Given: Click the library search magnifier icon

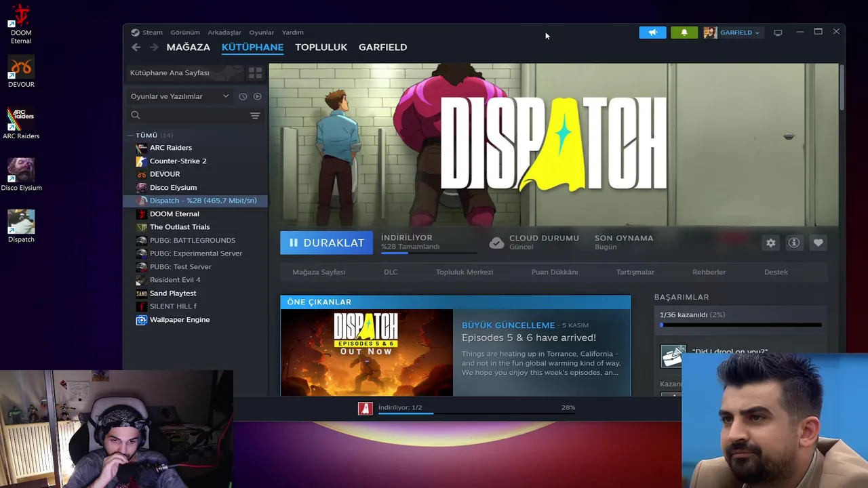Looking at the screenshot, I should coord(136,115).
